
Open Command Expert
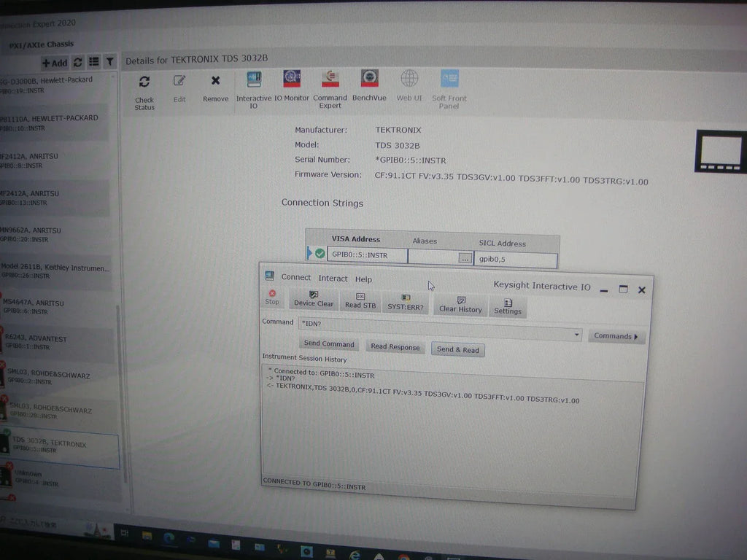click(x=330, y=90)
